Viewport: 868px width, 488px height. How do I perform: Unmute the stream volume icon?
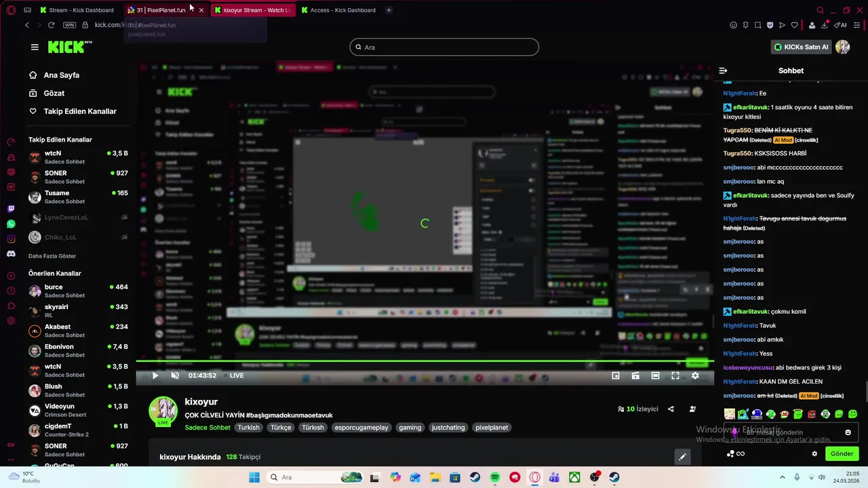pyautogui.click(x=175, y=375)
